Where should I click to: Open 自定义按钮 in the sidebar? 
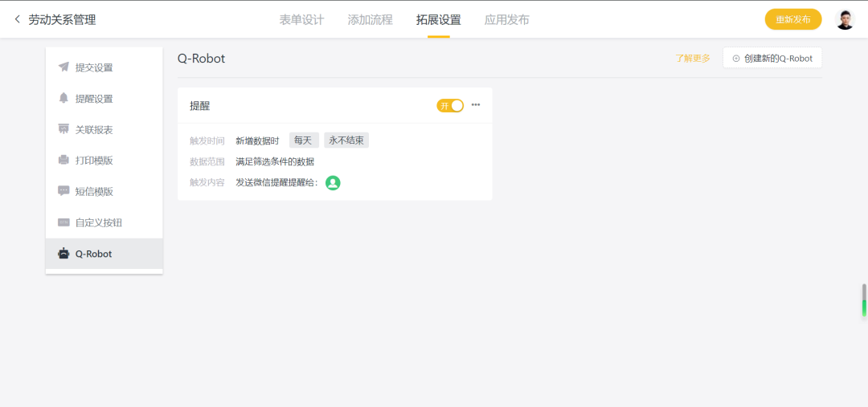[104, 222]
